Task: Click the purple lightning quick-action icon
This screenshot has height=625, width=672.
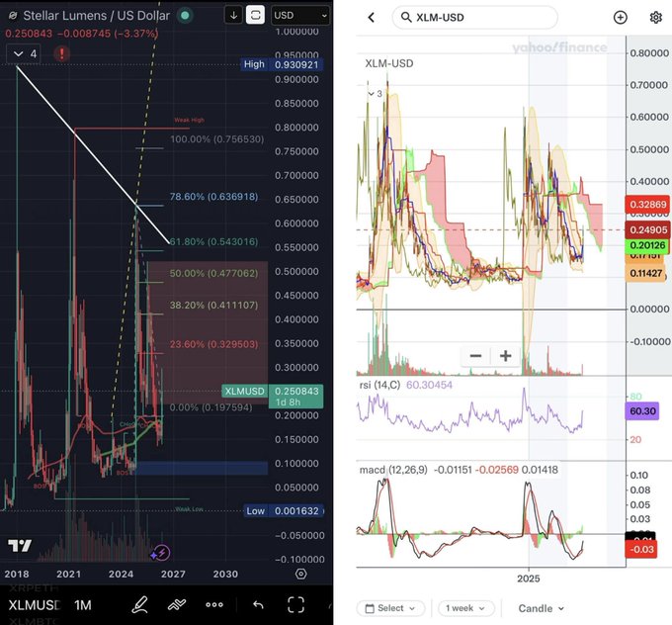Action: pyautogui.click(x=161, y=553)
